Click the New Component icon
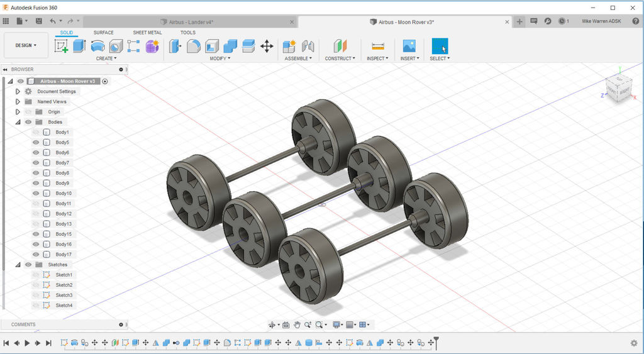 click(x=289, y=46)
